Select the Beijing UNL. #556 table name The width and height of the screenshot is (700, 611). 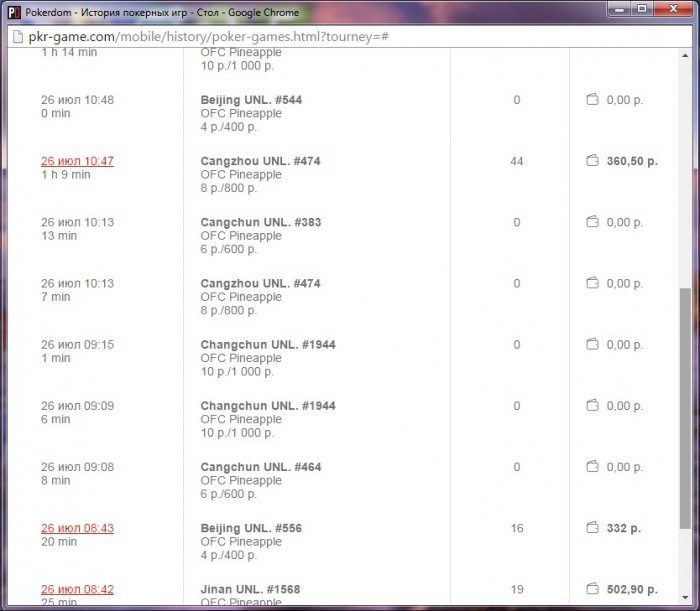(x=251, y=528)
